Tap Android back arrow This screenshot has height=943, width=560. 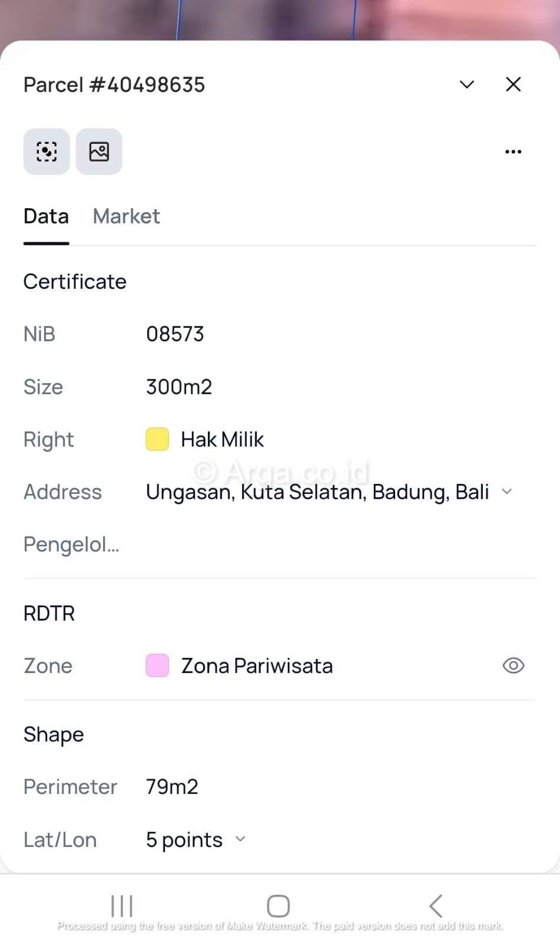coord(436,905)
